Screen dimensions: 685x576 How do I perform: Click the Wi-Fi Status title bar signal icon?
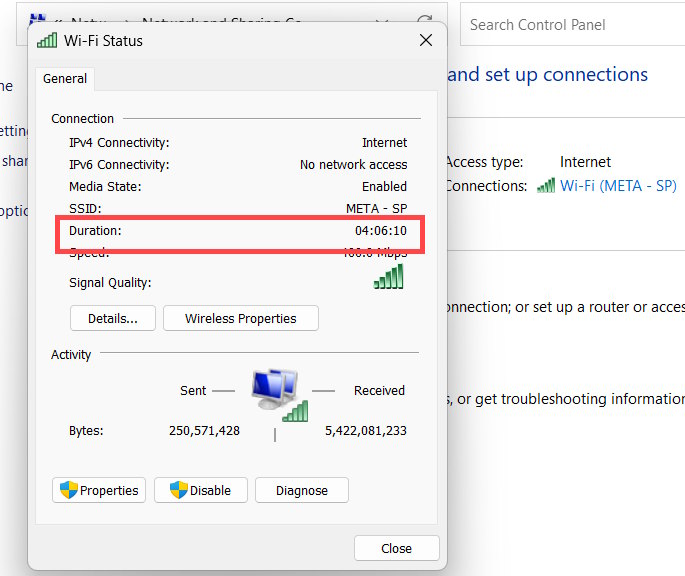point(47,41)
